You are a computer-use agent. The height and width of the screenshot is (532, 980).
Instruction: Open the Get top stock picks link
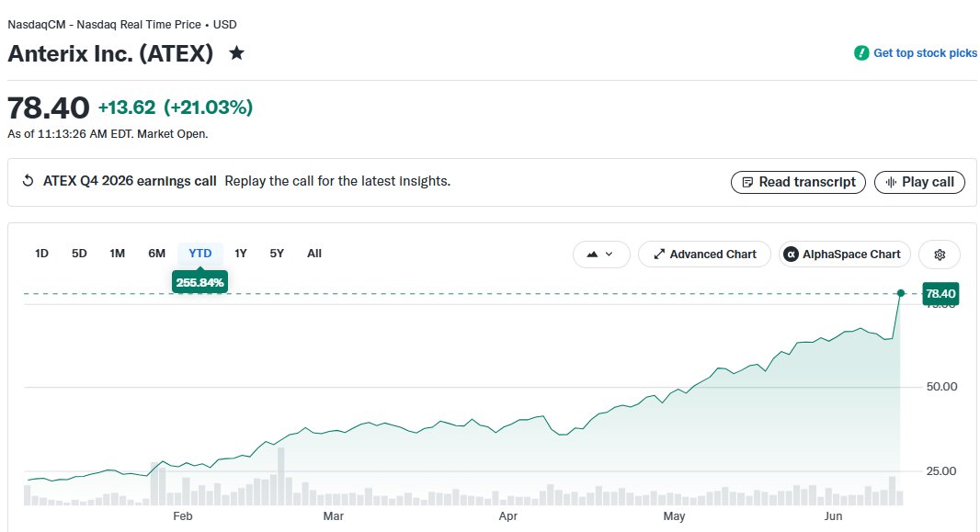click(x=925, y=53)
